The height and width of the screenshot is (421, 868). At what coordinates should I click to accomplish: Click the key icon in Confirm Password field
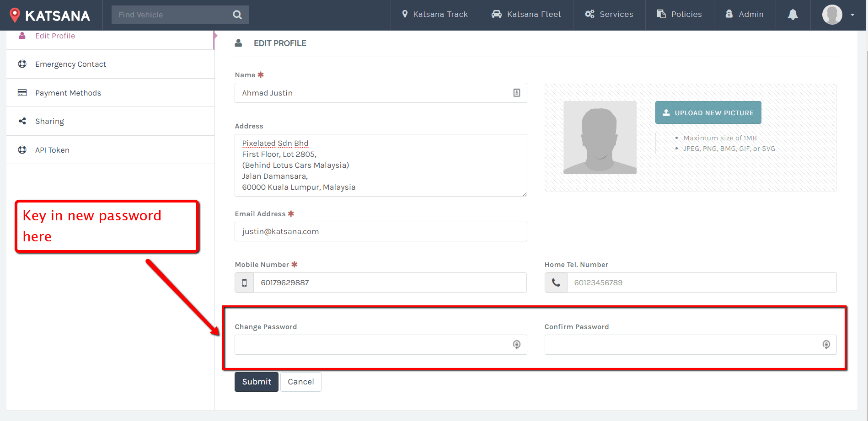coord(826,345)
